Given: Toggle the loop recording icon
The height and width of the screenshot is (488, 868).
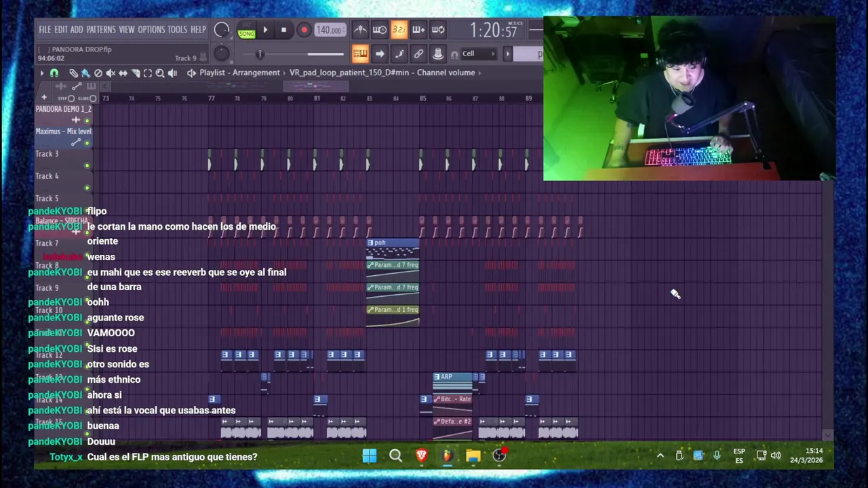Looking at the screenshot, I should point(438,30).
